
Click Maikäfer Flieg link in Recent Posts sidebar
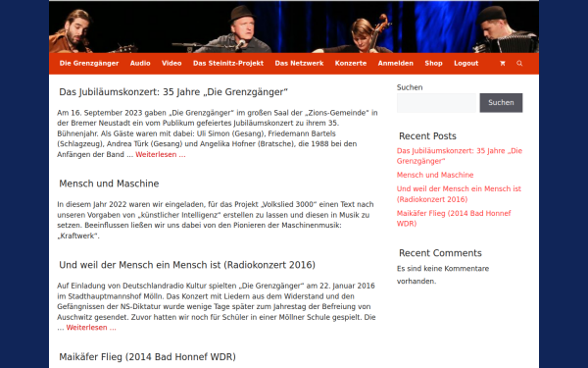(454, 219)
